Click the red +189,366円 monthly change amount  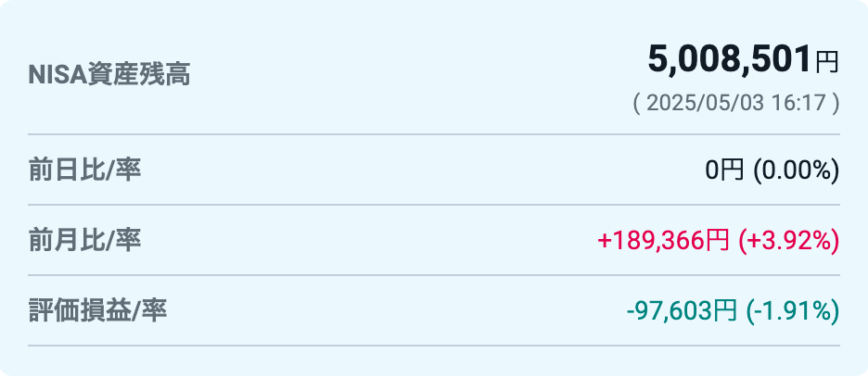[x=663, y=241]
